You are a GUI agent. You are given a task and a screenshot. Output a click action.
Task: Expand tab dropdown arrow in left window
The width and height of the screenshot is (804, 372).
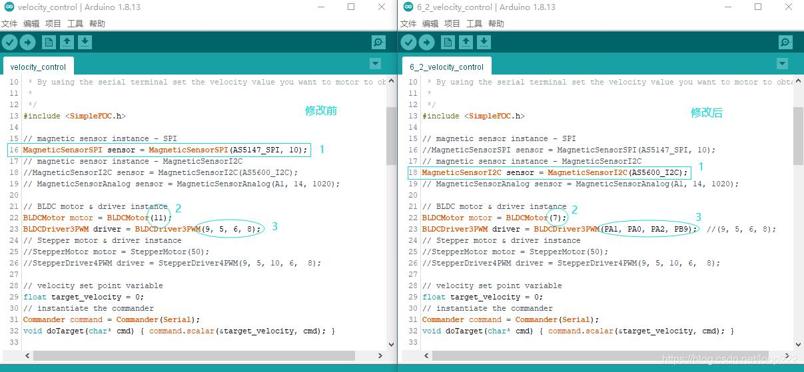point(375,64)
